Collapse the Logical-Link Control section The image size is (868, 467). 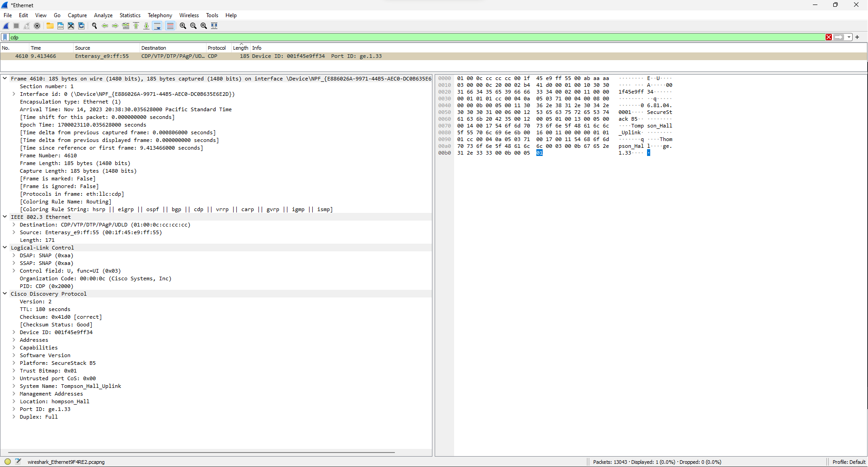[5, 247]
